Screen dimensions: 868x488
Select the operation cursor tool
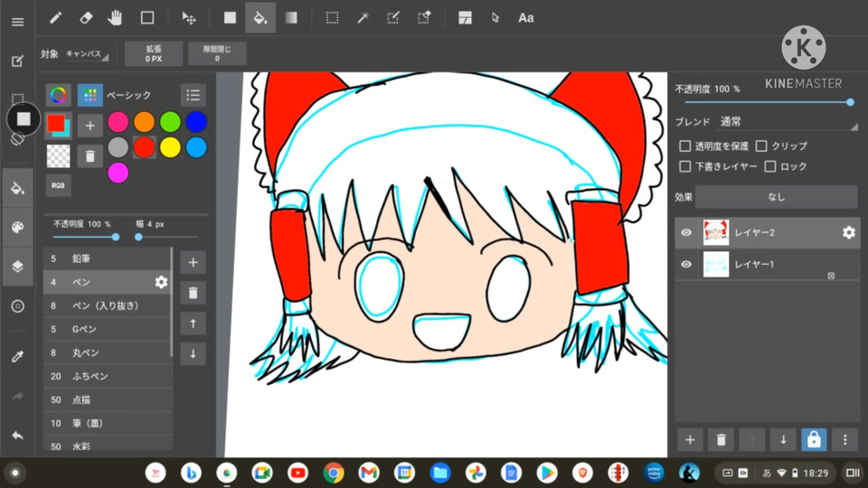point(495,18)
